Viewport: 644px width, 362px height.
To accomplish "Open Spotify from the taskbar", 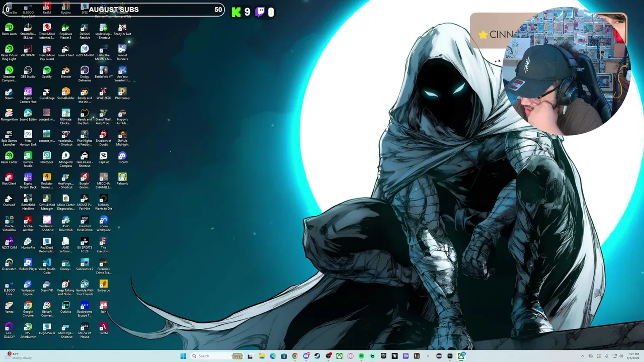I will pyautogui.click(x=361, y=356).
